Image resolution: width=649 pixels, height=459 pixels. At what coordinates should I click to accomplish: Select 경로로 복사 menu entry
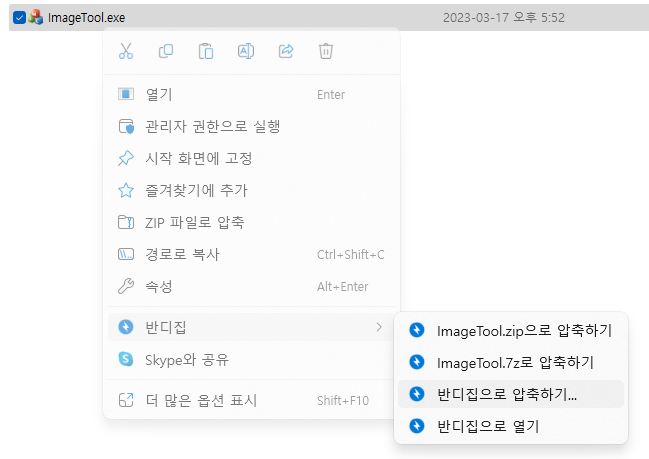252,254
